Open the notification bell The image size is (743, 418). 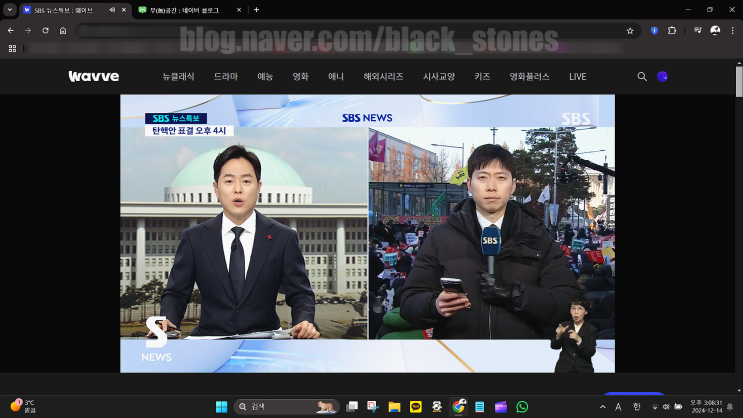(730, 407)
